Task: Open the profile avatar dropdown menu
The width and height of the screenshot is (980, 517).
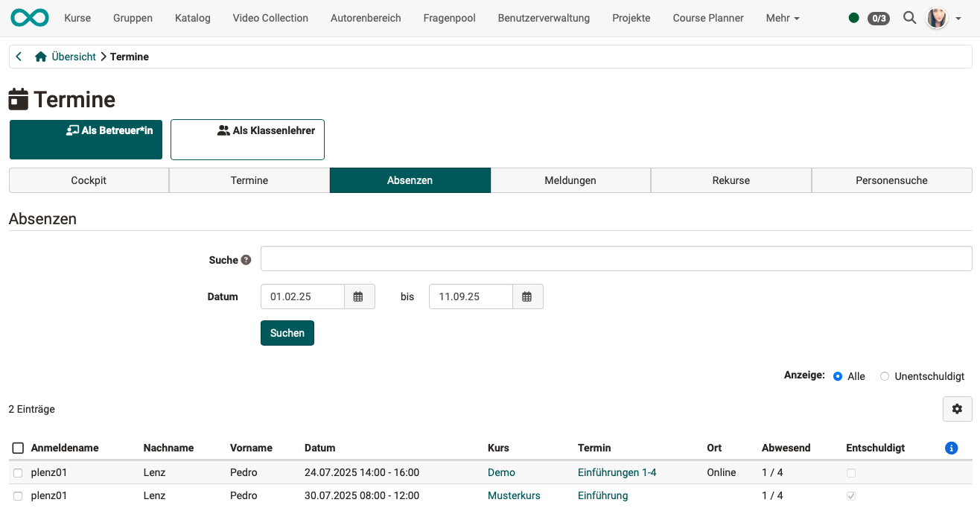Action: tap(937, 18)
